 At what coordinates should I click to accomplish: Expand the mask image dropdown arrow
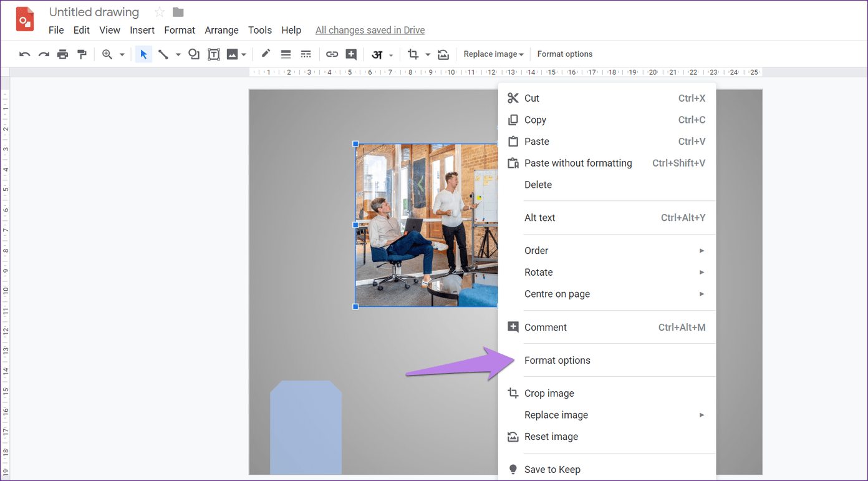(x=428, y=55)
